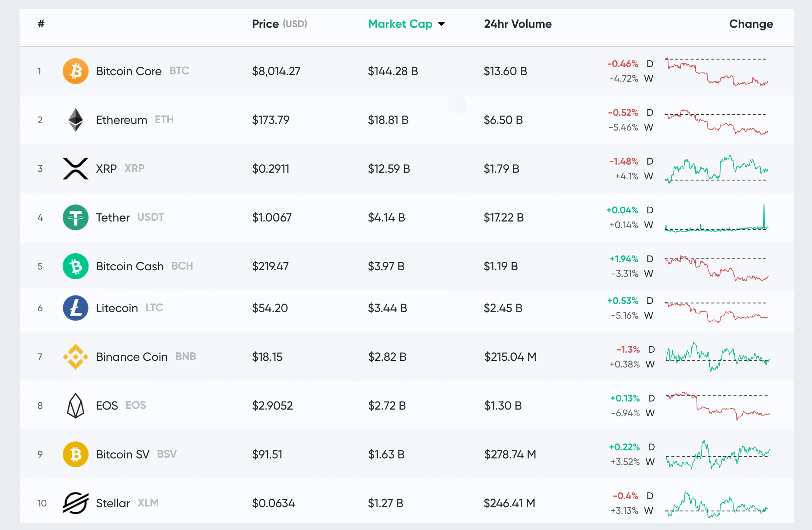Sort by Change column header

[x=751, y=24]
